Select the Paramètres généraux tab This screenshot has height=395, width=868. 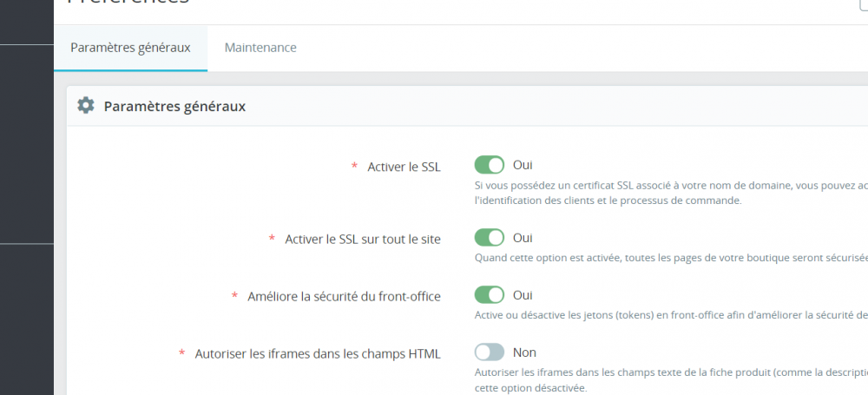[130, 48]
